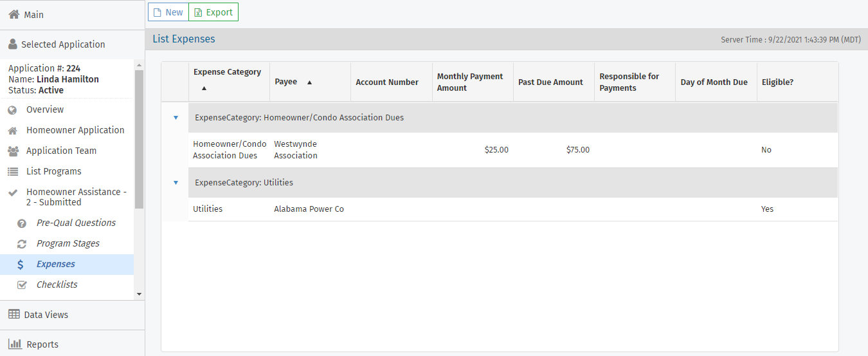Click the sidebar scroll down arrow
868x356 pixels.
pos(140,294)
